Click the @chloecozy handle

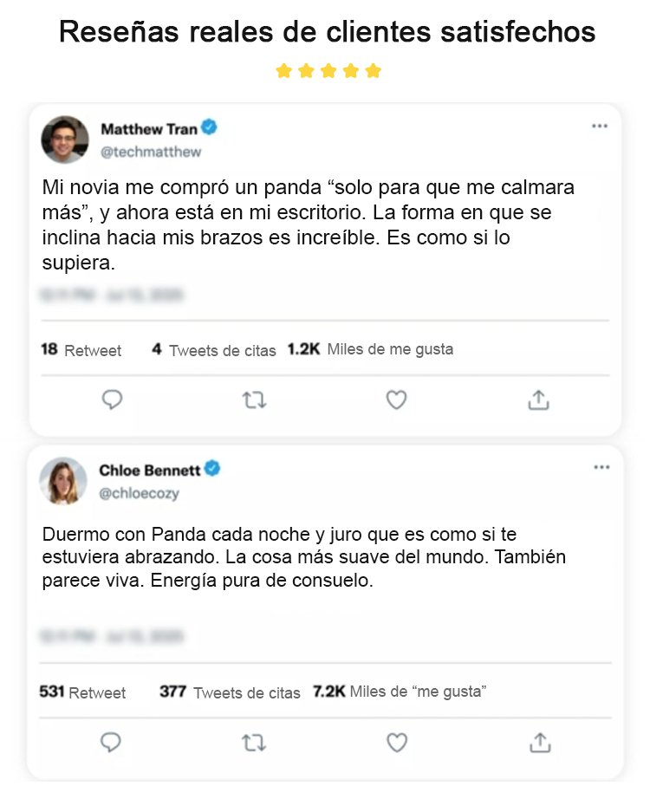coord(140,493)
